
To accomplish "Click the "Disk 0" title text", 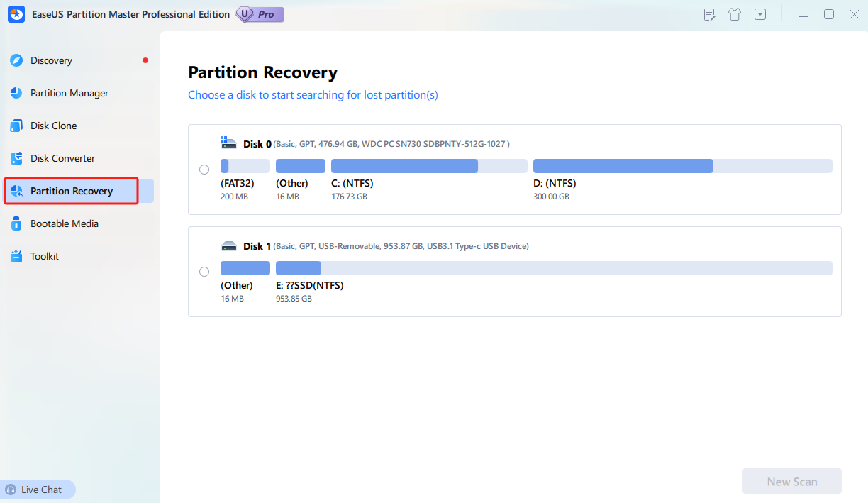I will coord(257,144).
